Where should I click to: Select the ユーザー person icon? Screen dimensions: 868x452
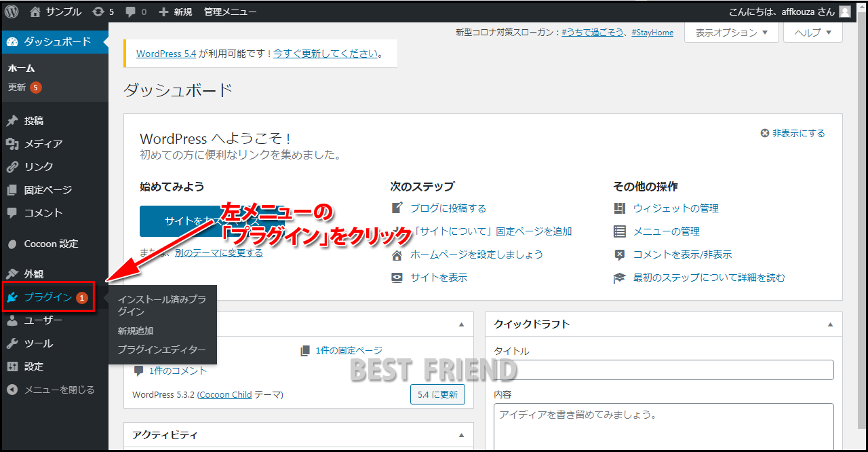point(12,320)
